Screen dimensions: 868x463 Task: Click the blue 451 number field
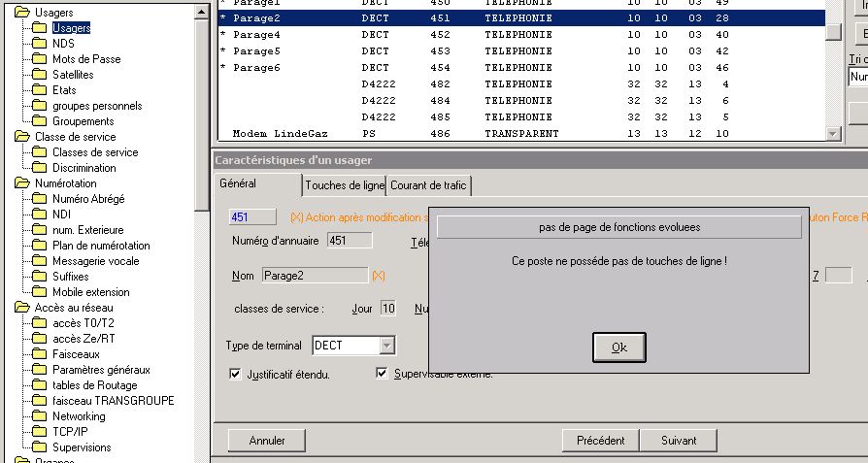[252, 216]
